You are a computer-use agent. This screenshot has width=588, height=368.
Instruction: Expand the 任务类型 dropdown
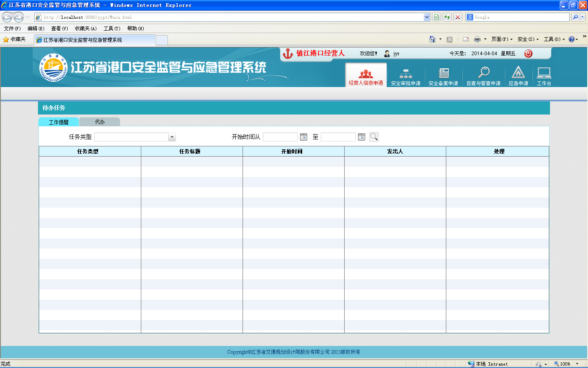pyautogui.click(x=172, y=137)
